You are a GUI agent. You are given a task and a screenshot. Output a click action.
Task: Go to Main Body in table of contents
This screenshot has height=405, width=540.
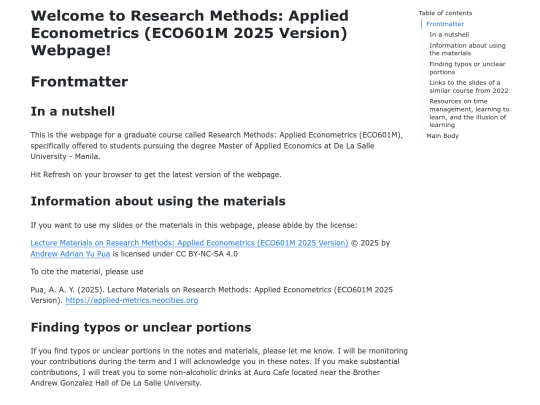(443, 136)
